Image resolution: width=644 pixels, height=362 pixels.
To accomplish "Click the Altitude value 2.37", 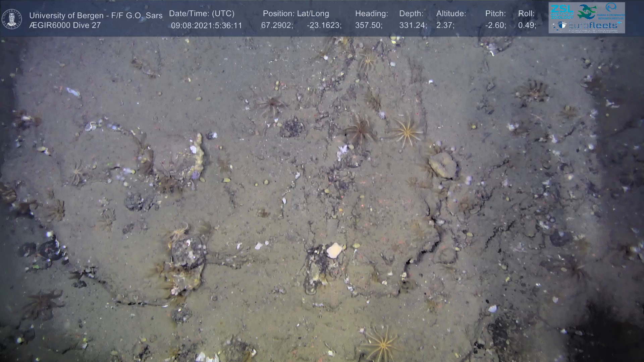I will click(445, 25).
